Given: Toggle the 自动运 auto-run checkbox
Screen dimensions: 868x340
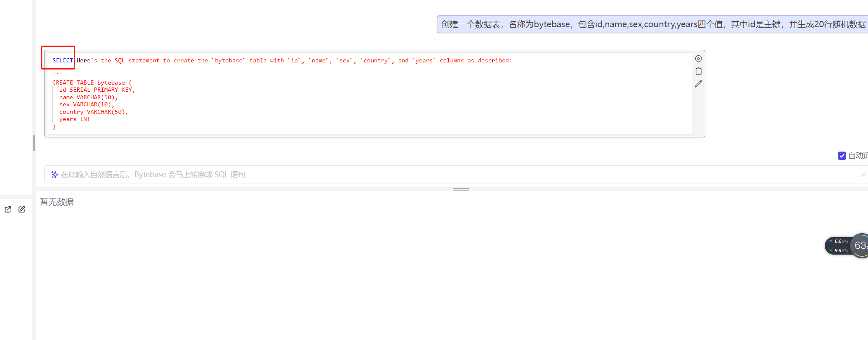Looking at the screenshot, I should 842,156.
